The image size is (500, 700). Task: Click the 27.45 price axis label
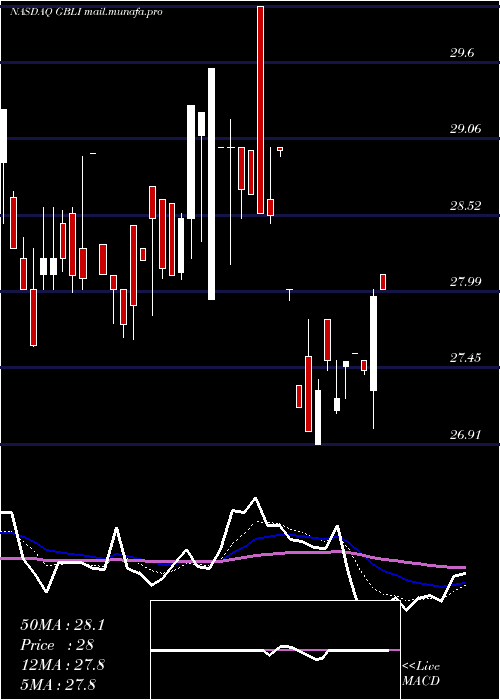click(x=465, y=358)
